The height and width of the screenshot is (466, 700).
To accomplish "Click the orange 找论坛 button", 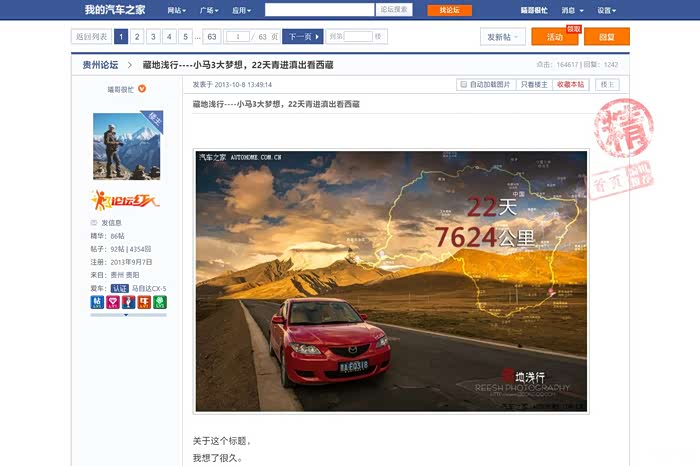I will click(450, 10).
